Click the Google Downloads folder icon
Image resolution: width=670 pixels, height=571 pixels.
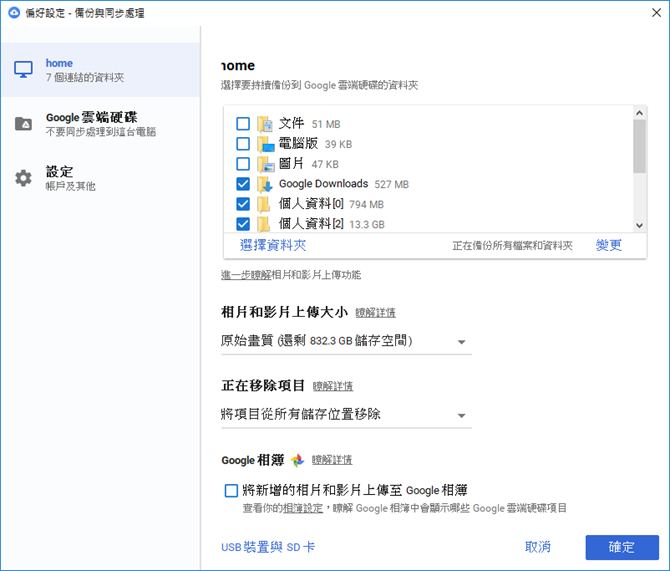tap(265, 184)
